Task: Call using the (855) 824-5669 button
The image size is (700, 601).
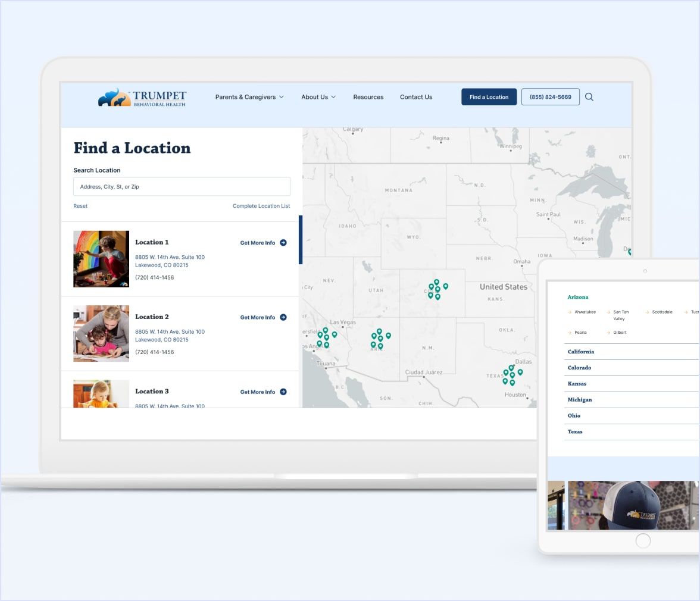Action: (551, 97)
